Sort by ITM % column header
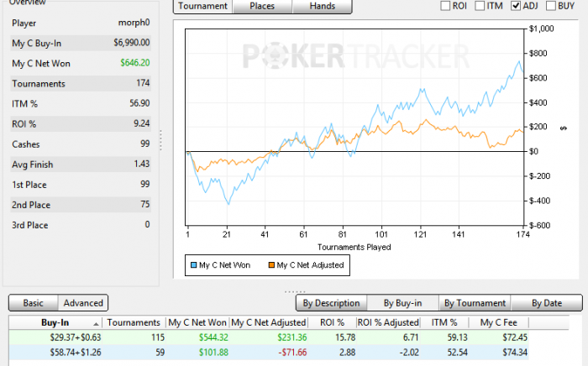588x366 pixels. 444,322
